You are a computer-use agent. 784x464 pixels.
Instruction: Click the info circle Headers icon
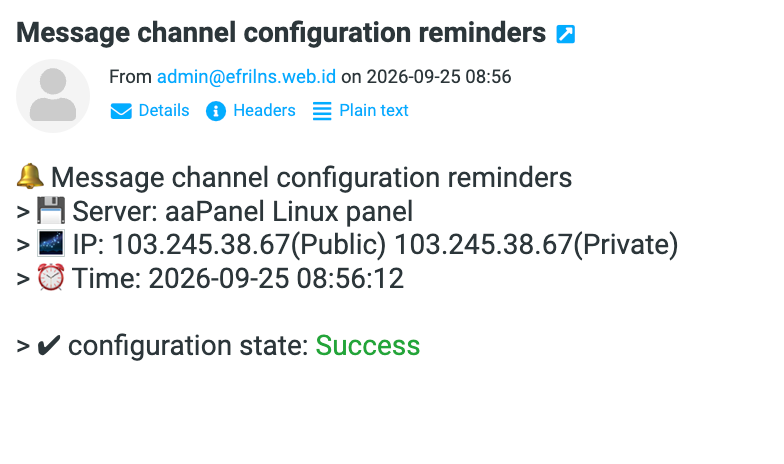point(216,110)
